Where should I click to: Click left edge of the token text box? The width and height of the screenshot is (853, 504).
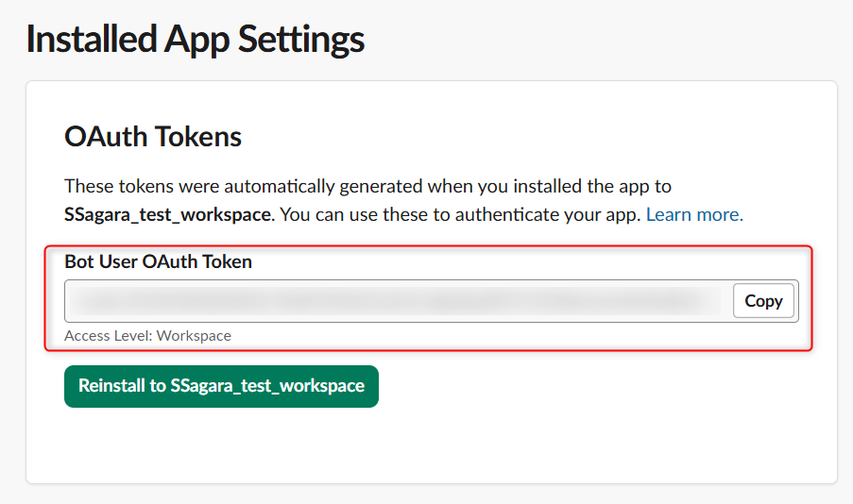(72, 301)
